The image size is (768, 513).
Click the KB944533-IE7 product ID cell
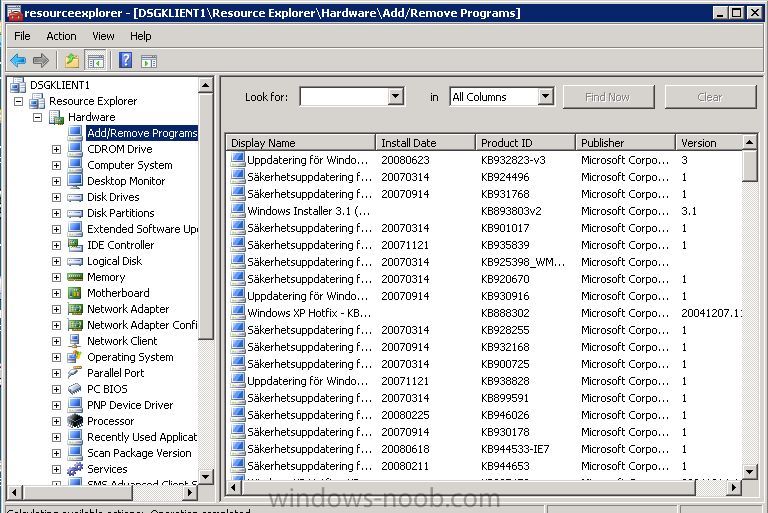tap(515, 449)
